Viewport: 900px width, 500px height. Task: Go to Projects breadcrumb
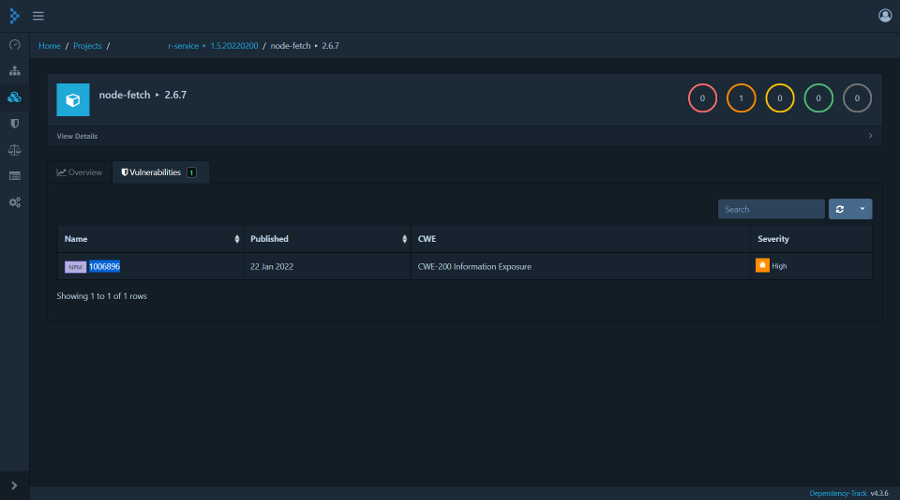(87, 46)
